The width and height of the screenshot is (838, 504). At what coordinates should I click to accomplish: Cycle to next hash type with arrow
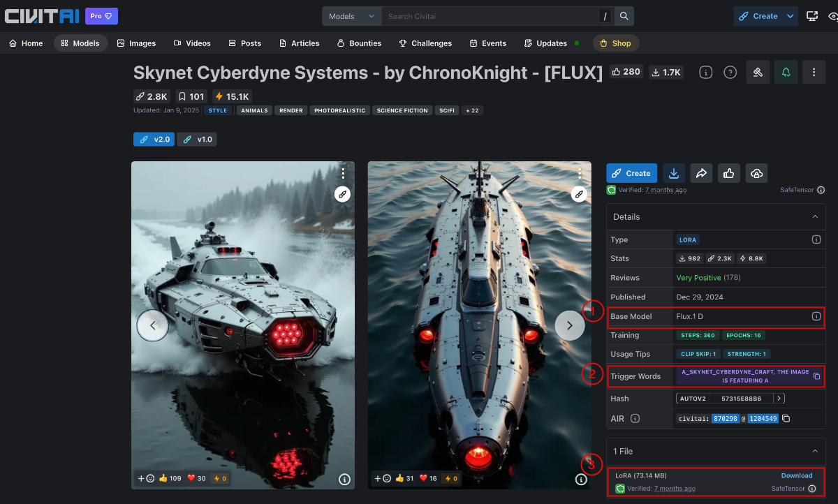[779, 399]
